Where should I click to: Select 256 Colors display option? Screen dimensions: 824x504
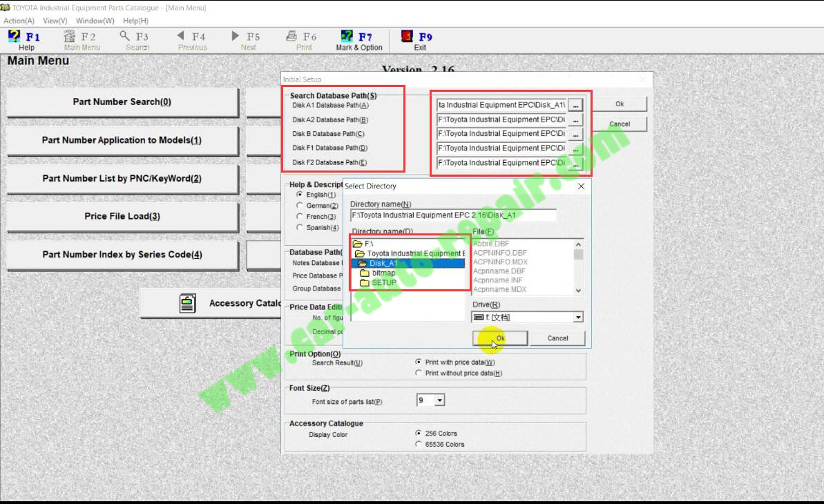coord(419,433)
